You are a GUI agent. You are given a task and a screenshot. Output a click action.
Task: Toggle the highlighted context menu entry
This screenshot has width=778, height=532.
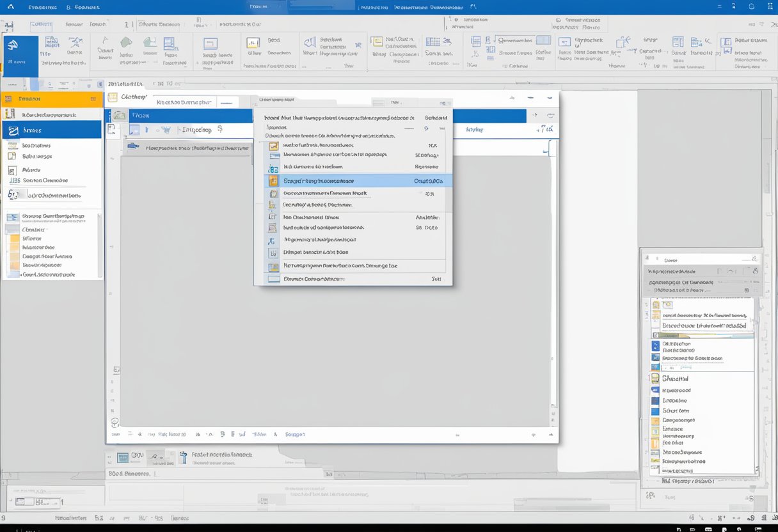(x=354, y=180)
